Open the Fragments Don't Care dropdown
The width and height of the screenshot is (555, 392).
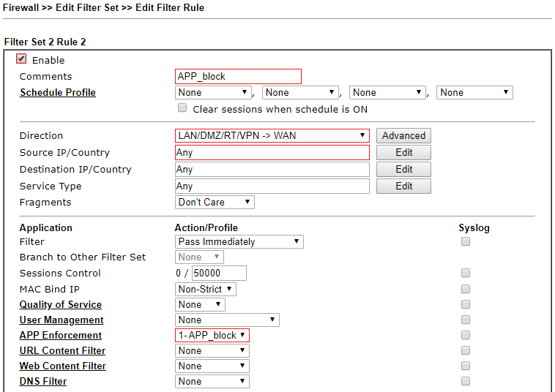coord(215,202)
